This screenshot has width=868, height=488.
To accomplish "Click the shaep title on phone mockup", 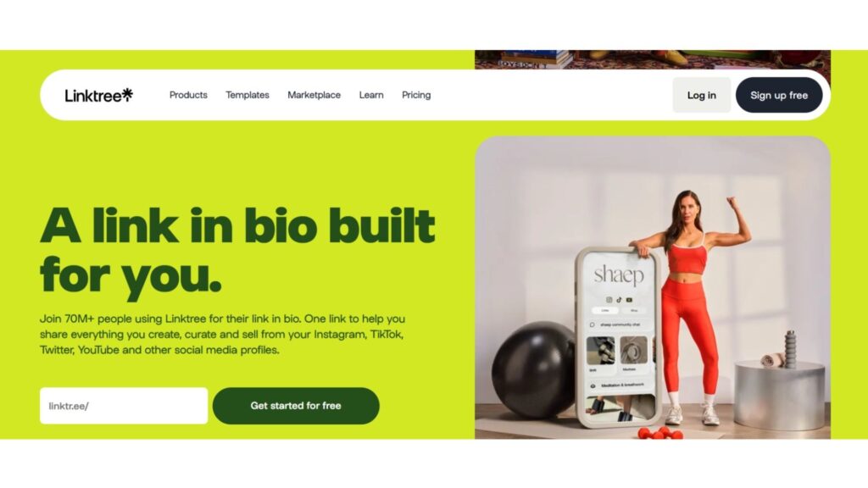I will (x=619, y=275).
